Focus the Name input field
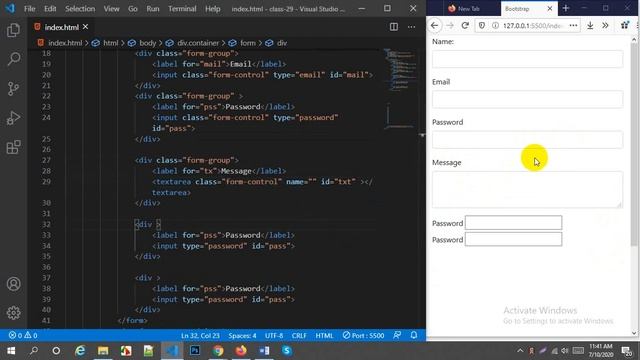 point(527,59)
